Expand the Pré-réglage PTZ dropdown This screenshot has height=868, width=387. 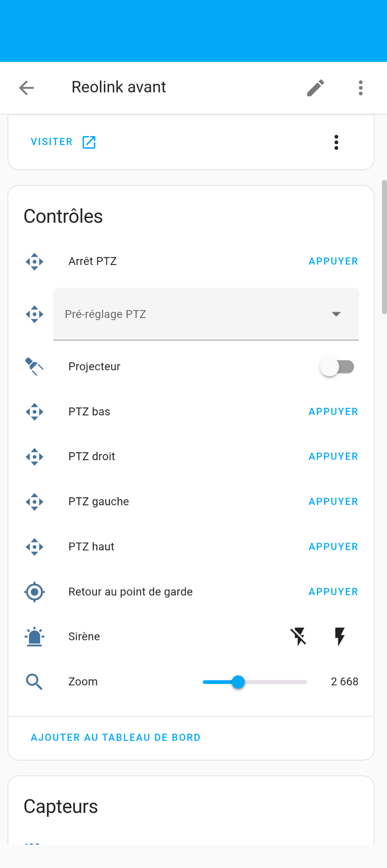click(x=197, y=314)
